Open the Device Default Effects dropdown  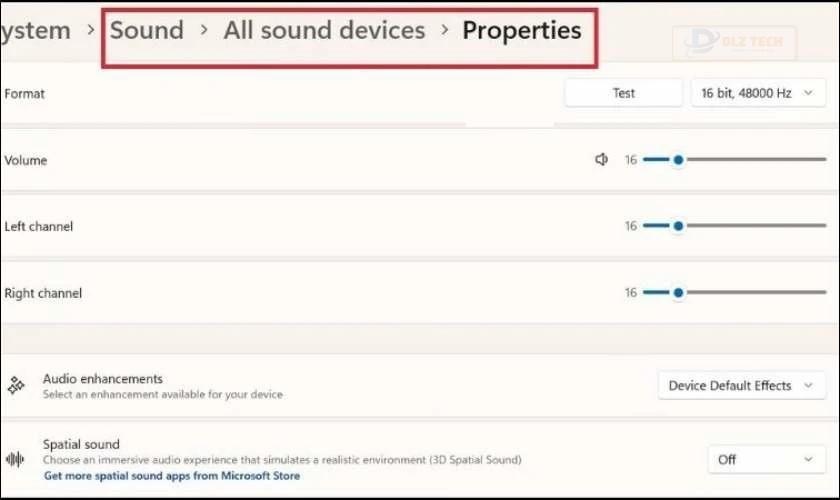[x=741, y=385]
